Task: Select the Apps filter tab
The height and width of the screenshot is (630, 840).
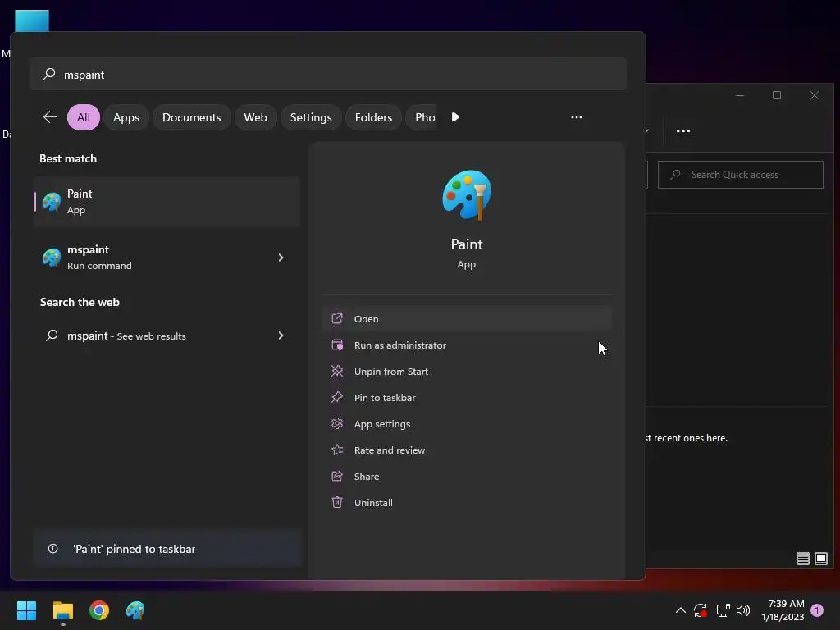Action: point(126,117)
